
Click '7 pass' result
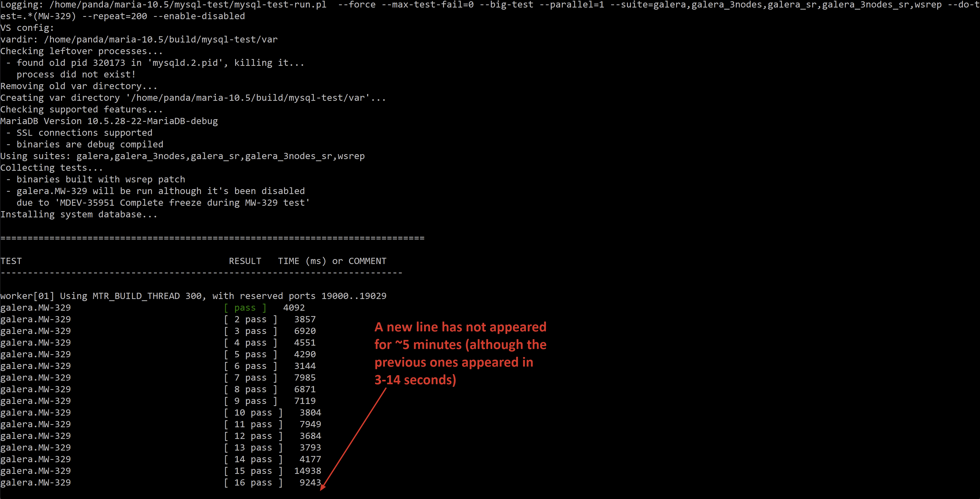250,378
